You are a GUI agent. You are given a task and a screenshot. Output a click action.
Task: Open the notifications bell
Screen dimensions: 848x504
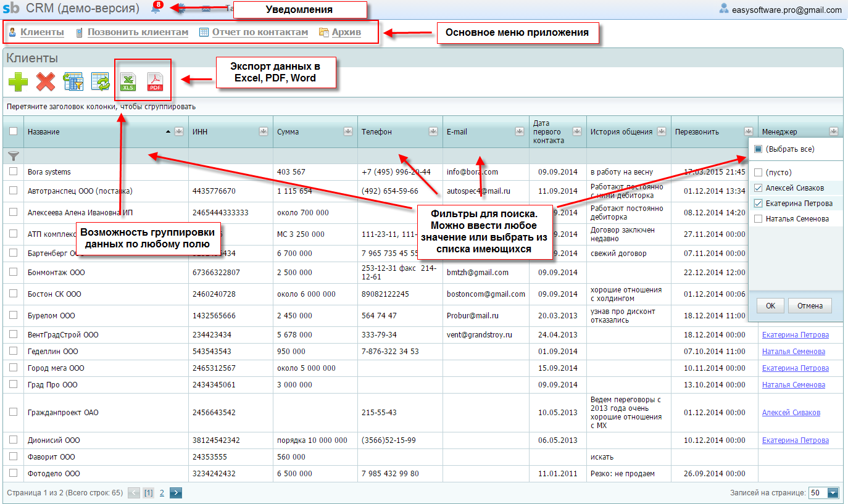click(x=157, y=8)
